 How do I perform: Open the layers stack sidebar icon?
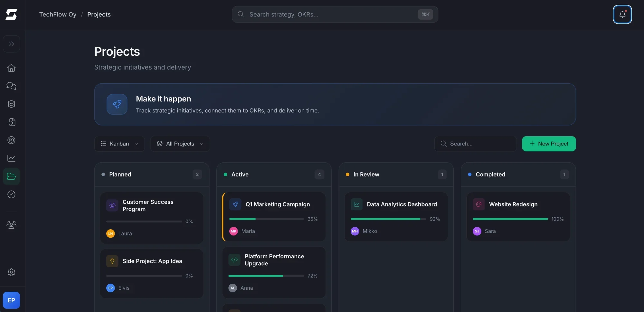click(11, 104)
